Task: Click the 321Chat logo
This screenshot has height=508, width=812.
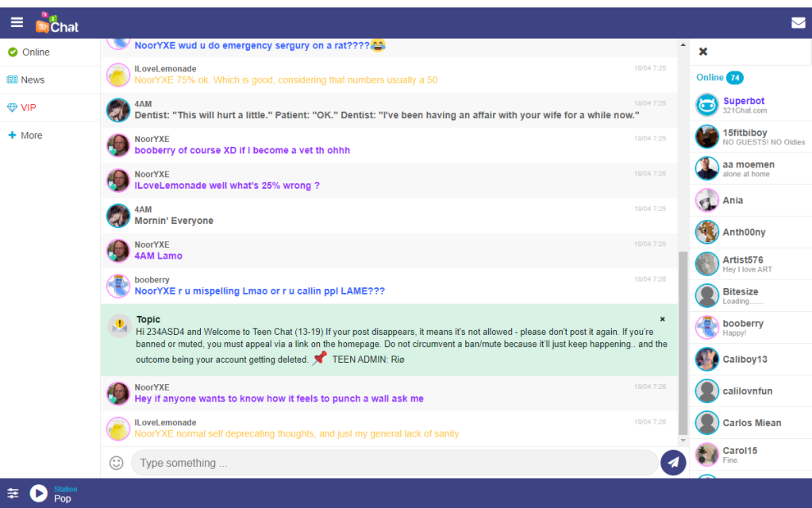Action: pyautogui.click(x=57, y=23)
